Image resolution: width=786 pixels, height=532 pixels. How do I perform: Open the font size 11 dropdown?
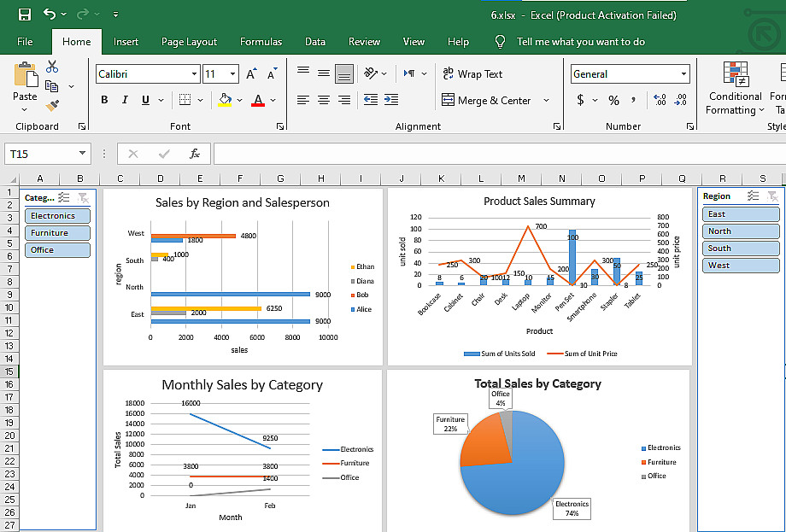232,74
